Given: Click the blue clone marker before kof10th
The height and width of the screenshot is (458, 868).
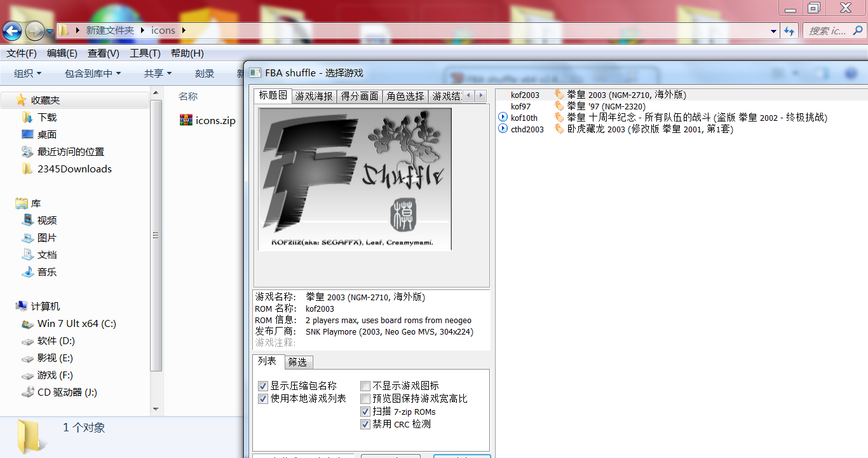Looking at the screenshot, I should tap(503, 118).
